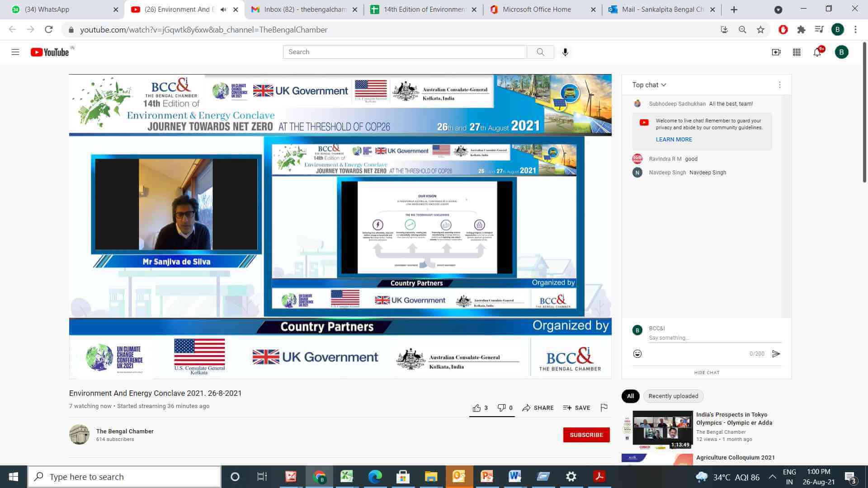Start voice search with the microphone
Image resolution: width=868 pixels, height=488 pixels.
coord(565,52)
